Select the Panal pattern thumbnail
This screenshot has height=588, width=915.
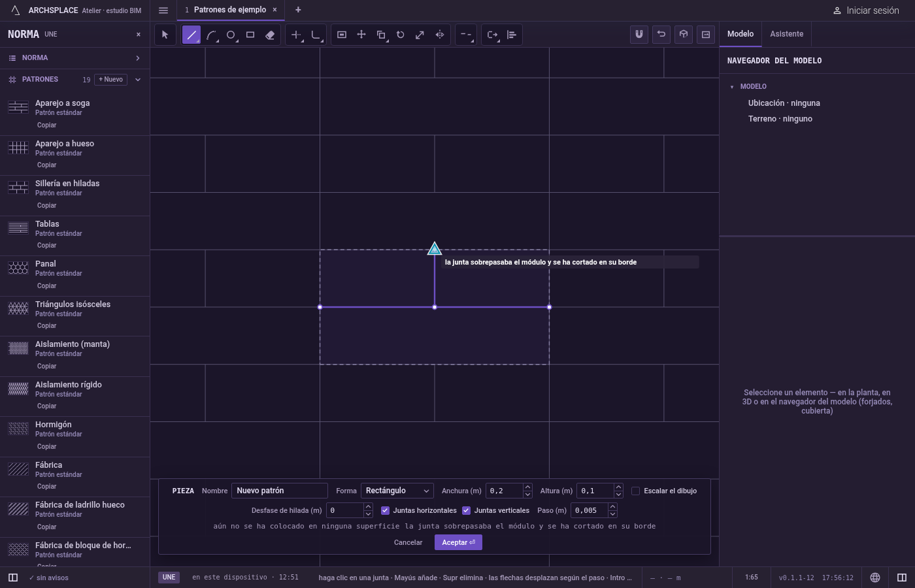click(18, 268)
